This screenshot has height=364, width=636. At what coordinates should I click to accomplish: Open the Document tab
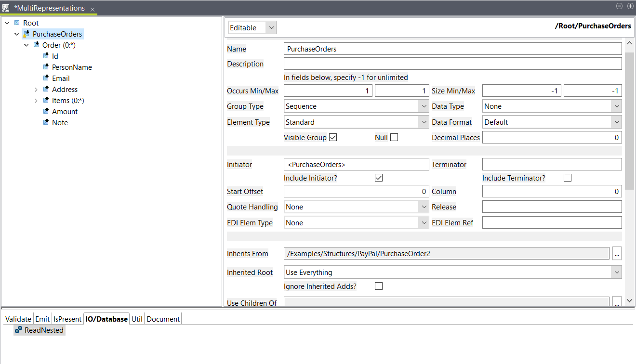coord(163,319)
